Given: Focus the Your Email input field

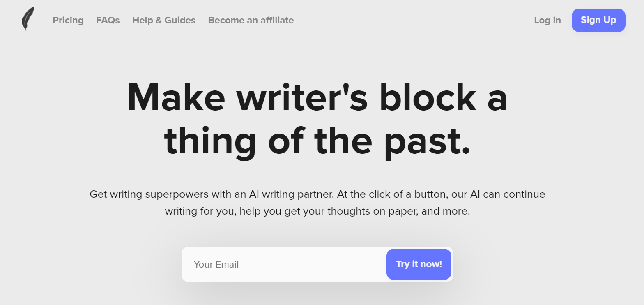Looking at the screenshot, I should 283,264.
